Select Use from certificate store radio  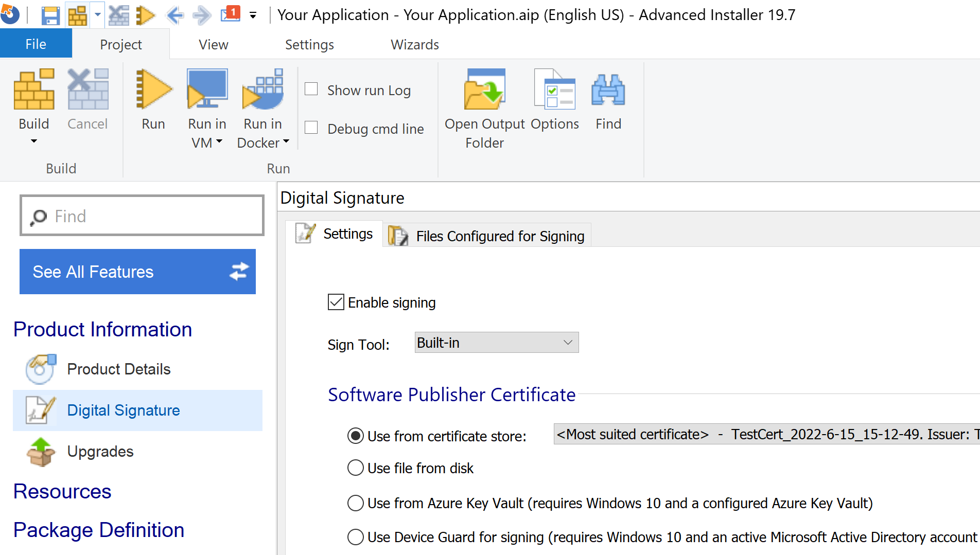click(x=355, y=436)
